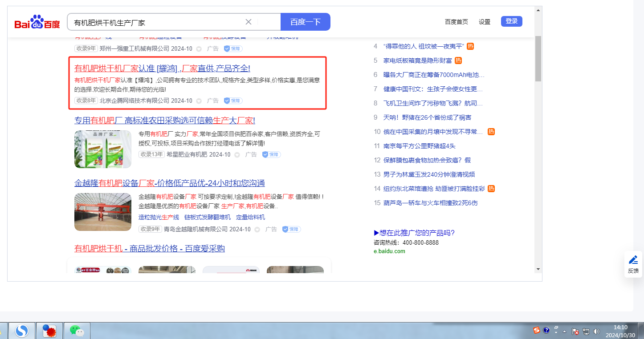Clear the search box with the X icon
This screenshot has height=339, width=644.
[249, 22]
